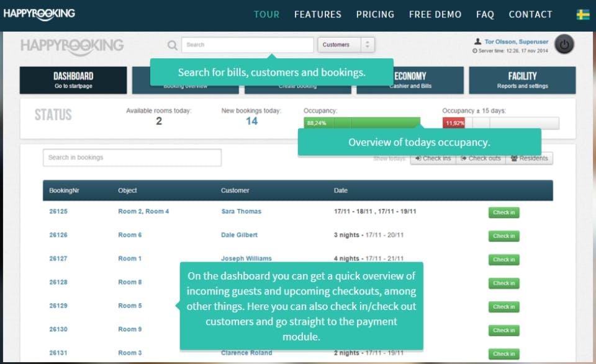Click the Search in bookings field
This screenshot has height=364, width=596.
pyautogui.click(x=132, y=158)
